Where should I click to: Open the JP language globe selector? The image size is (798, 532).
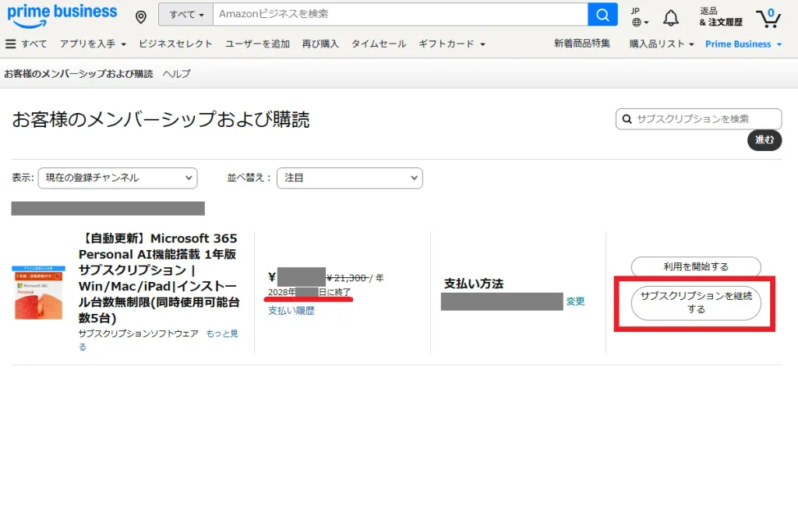pos(640,17)
